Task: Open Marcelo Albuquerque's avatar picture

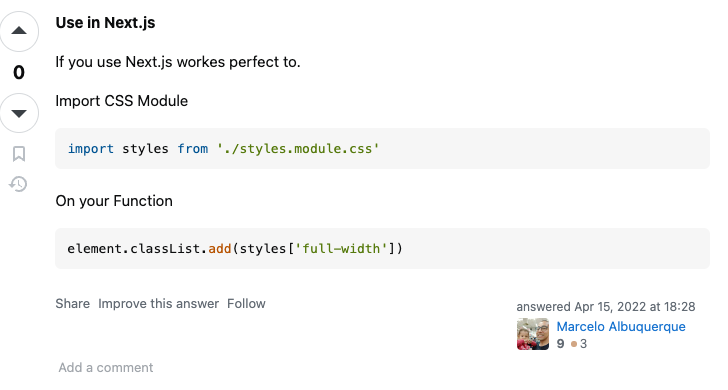Action: tap(533, 334)
